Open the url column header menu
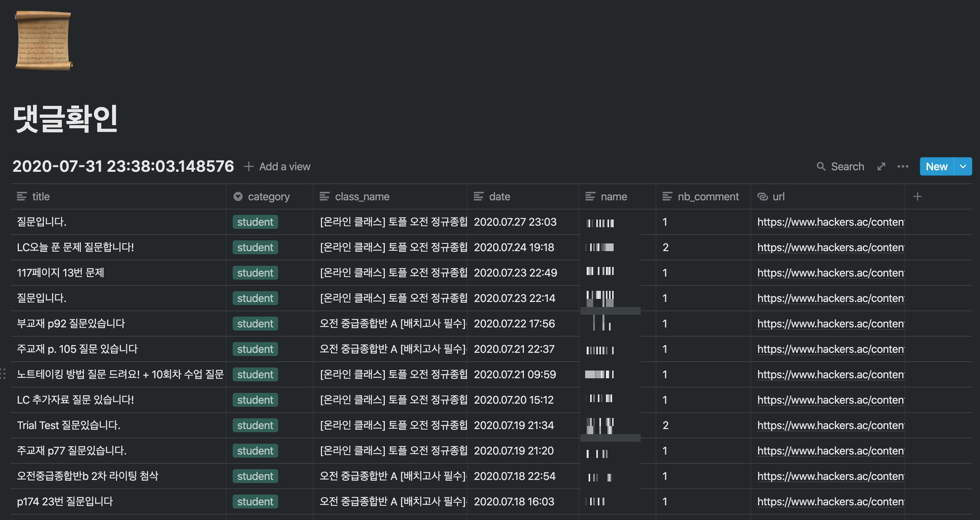Image resolution: width=980 pixels, height=520 pixels. [828, 196]
